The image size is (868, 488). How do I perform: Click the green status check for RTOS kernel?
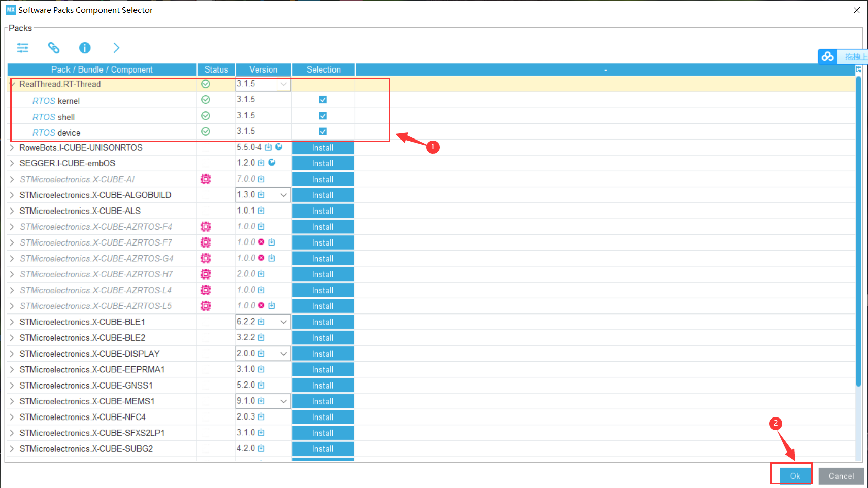click(x=206, y=100)
